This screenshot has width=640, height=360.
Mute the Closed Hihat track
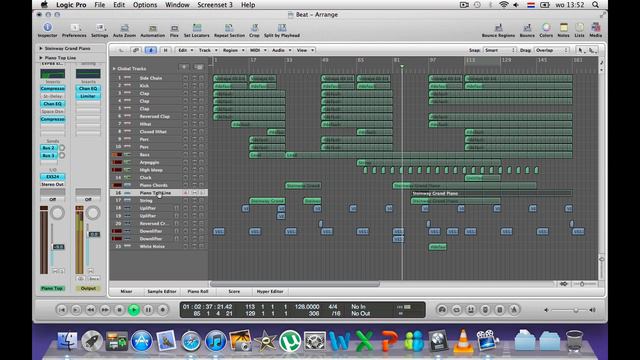click(194, 132)
